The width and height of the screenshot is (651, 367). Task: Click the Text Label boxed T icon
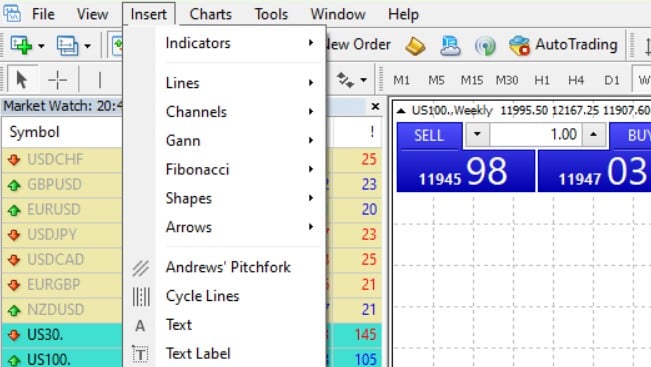pos(140,354)
